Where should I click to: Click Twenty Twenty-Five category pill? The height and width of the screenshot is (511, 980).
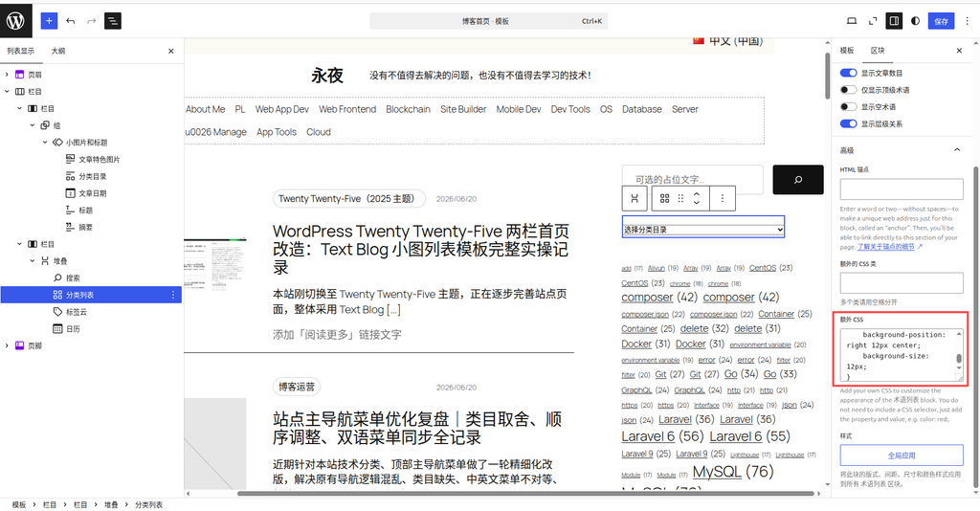[348, 199]
